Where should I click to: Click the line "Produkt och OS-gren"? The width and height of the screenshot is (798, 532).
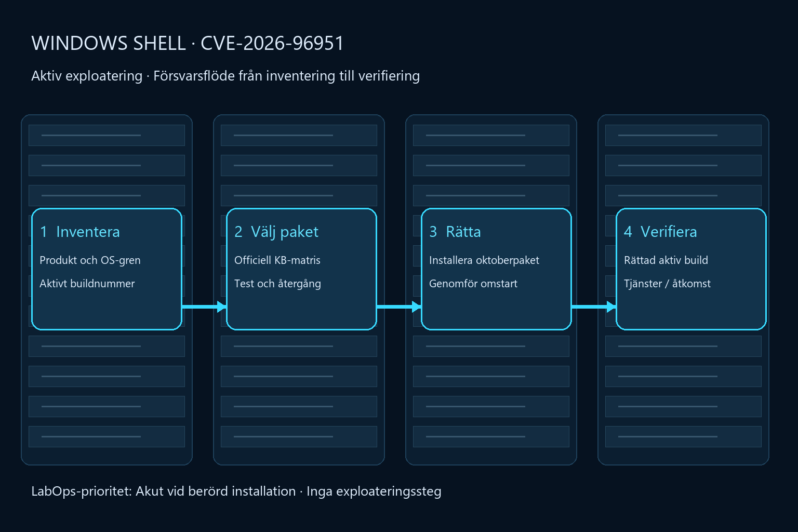point(90,260)
